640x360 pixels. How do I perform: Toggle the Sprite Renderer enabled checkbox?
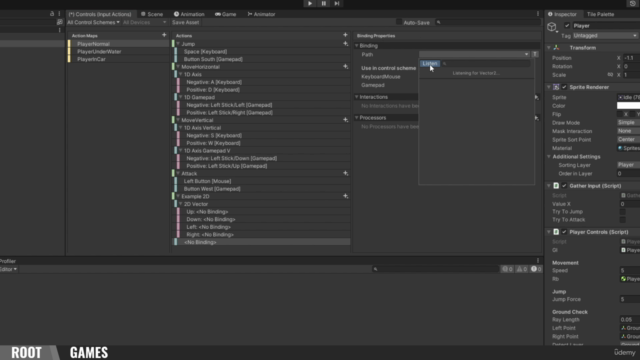pyautogui.click(x=564, y=87)
